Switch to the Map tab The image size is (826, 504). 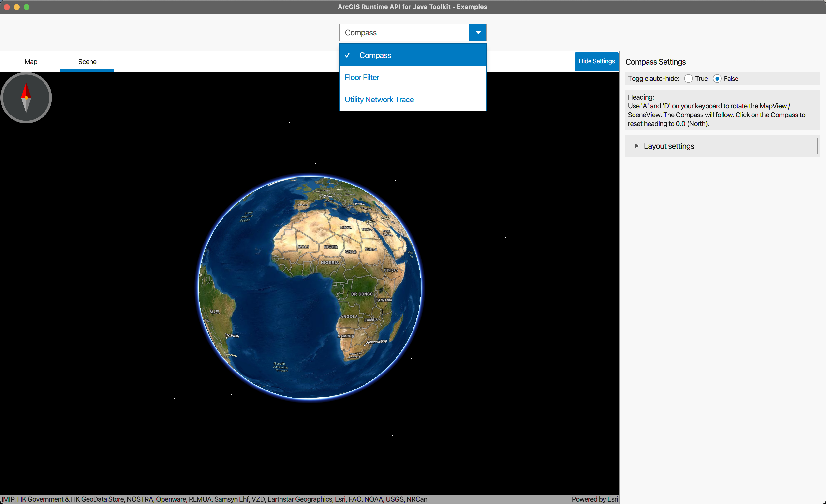[31, 62]
